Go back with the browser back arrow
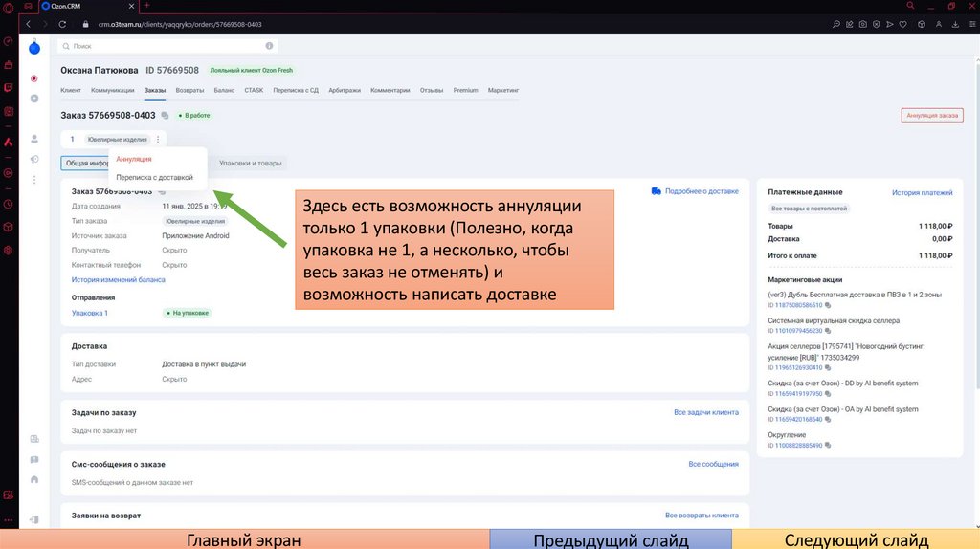The height and width of the screenshot is (549, 980). [28, 24]
